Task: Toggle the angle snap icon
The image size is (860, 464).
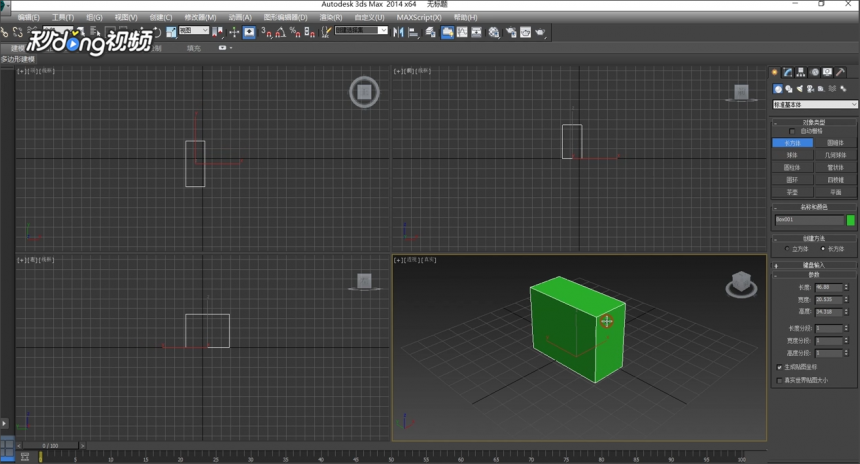Action: [281, 32]
